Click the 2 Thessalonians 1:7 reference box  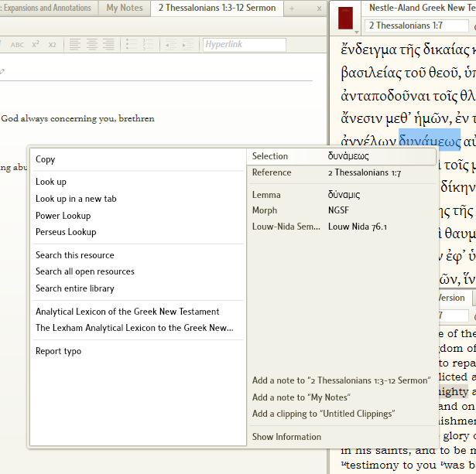416,26
